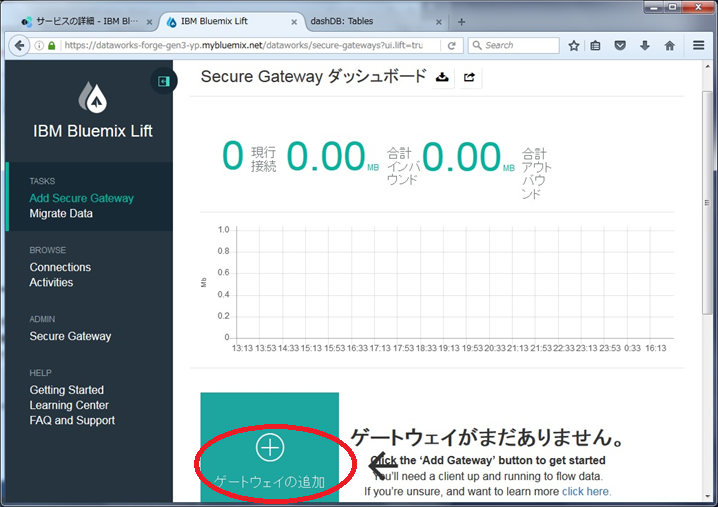Select Migrate Data in the sidebar
The width and height of the screenshot is (718, 507).
click(61, 213)
